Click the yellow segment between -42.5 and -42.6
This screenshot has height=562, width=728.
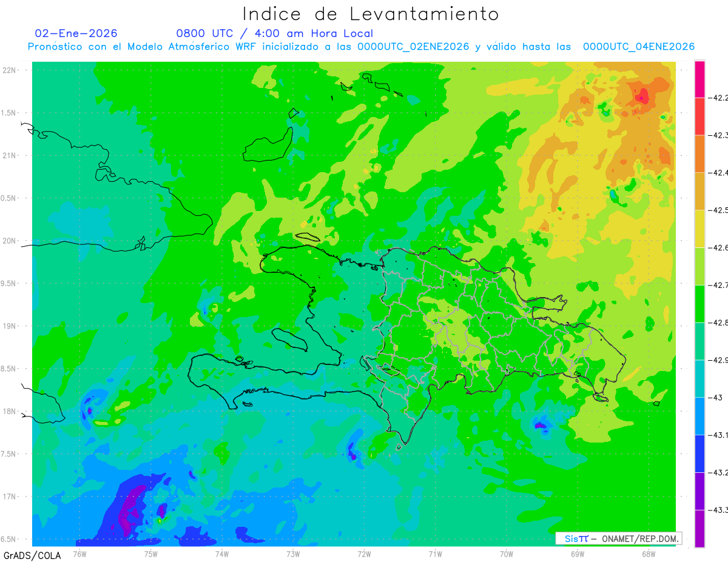tap(699, 229)
